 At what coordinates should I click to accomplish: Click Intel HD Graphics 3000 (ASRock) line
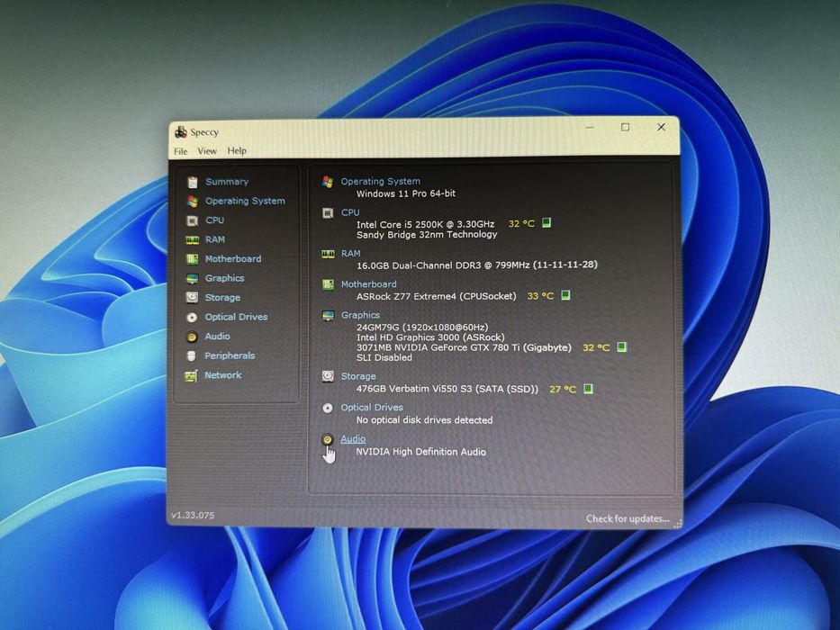[430, 337]
